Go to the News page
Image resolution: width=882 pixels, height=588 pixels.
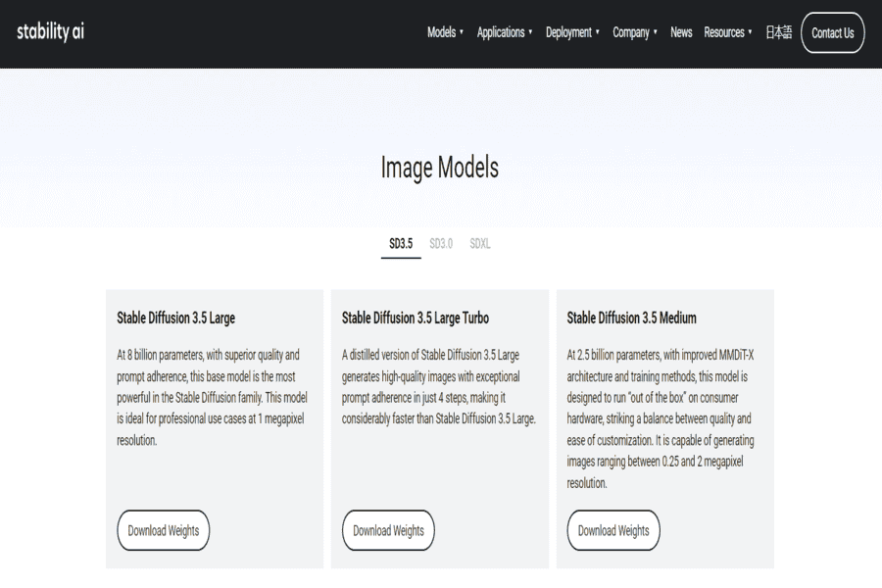pos(681,32)
